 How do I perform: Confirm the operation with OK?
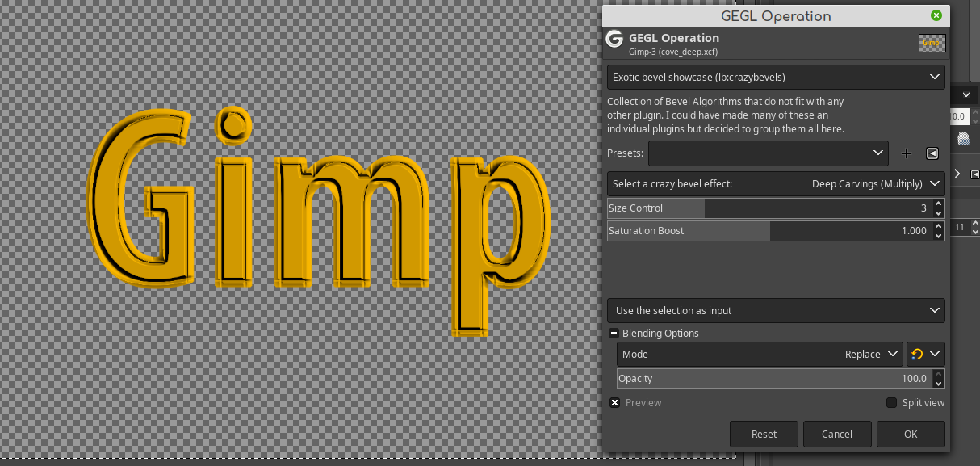[x=911, y=434]
